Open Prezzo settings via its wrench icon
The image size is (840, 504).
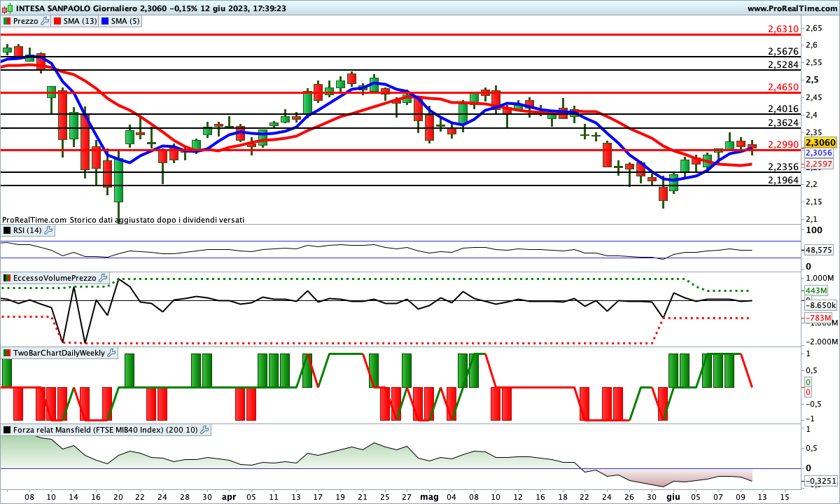pos(45,21)
